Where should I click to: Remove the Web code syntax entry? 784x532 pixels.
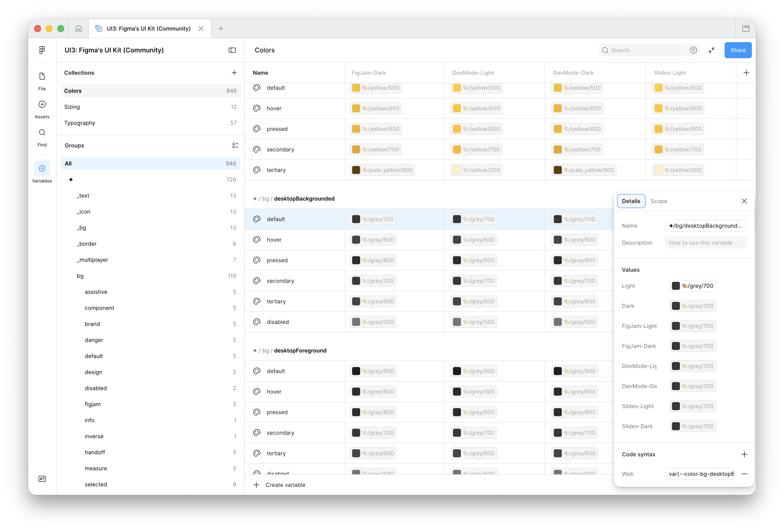(744, 474)
